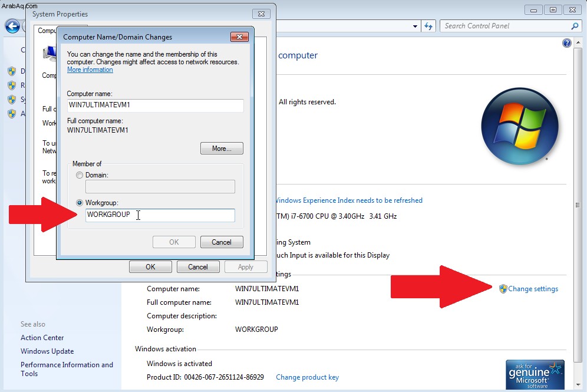The image size is (587, 392).
Task: Click the More... button
Action: pos(222,149)
